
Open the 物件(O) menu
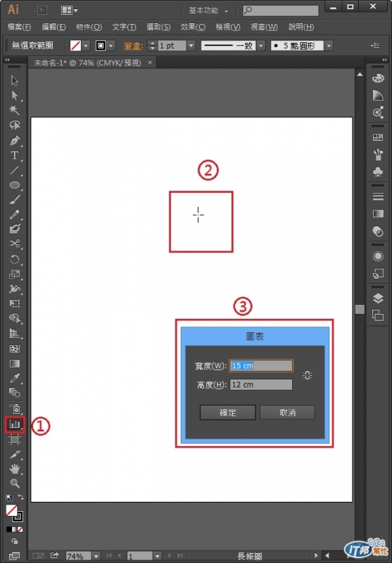(89, 27)
